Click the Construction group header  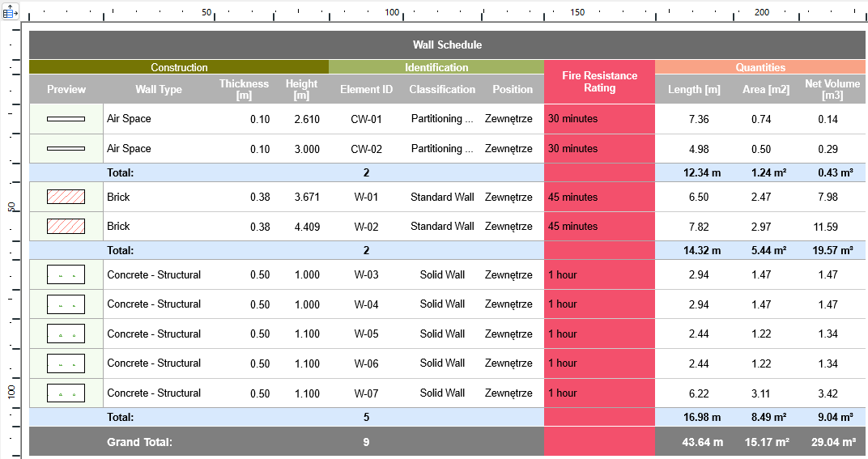[179, 67]
